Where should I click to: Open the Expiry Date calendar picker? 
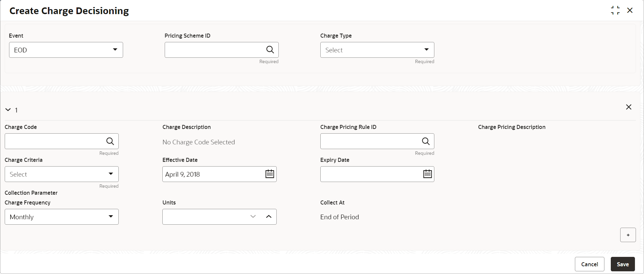point(427,174)
